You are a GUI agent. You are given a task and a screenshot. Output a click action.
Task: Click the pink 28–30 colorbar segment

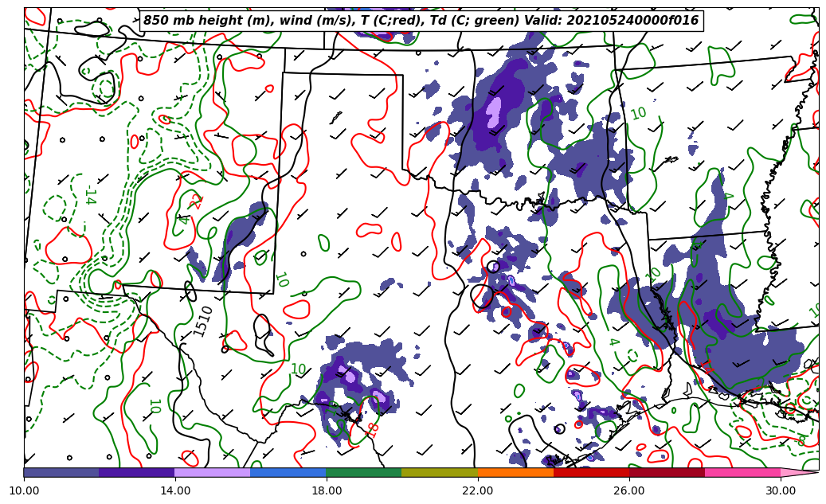tap(743, 472)
